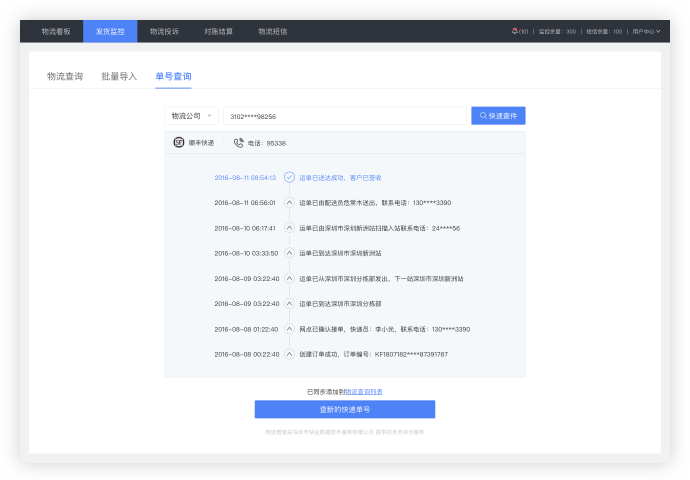Expand the 用户中心 user center menu

(x=646, y=31)
